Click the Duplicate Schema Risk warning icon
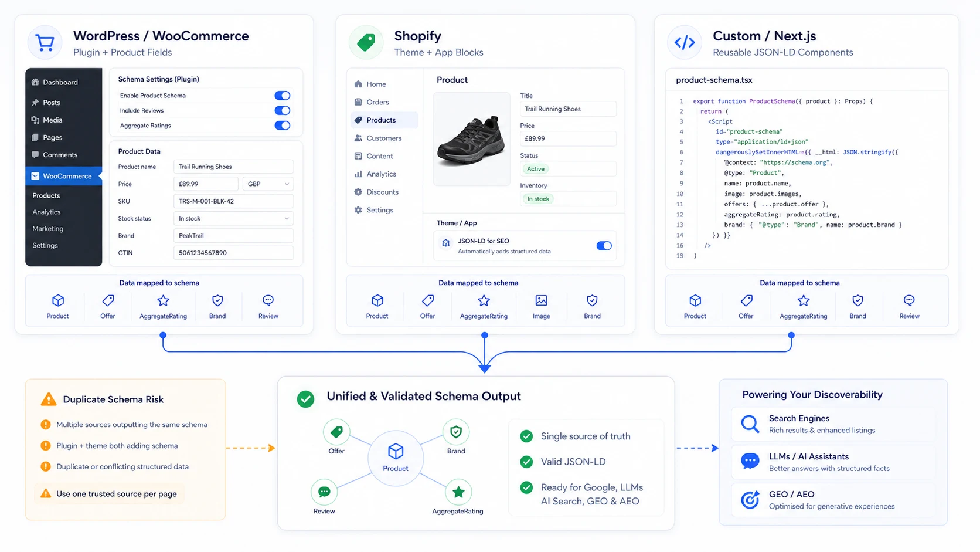This screenshot has width=980, height=552. 49,399
